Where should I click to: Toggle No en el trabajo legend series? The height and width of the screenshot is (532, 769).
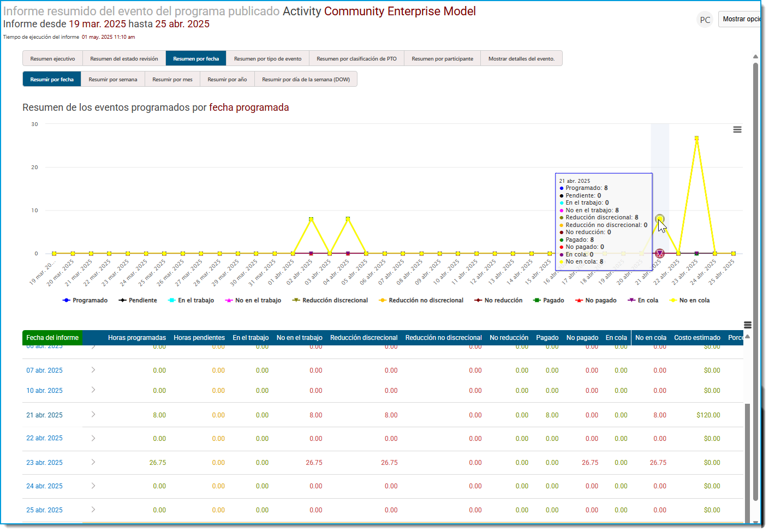click(x=253, y=301)
